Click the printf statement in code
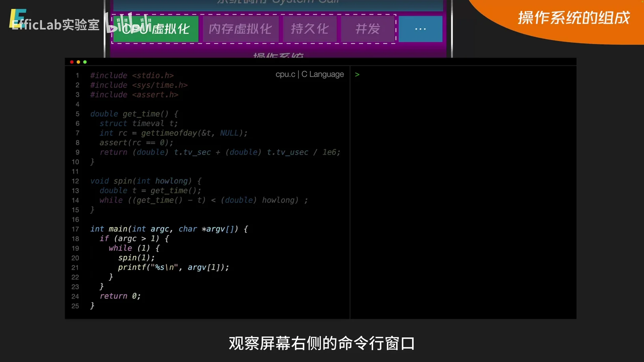 [x=173, y=267]
